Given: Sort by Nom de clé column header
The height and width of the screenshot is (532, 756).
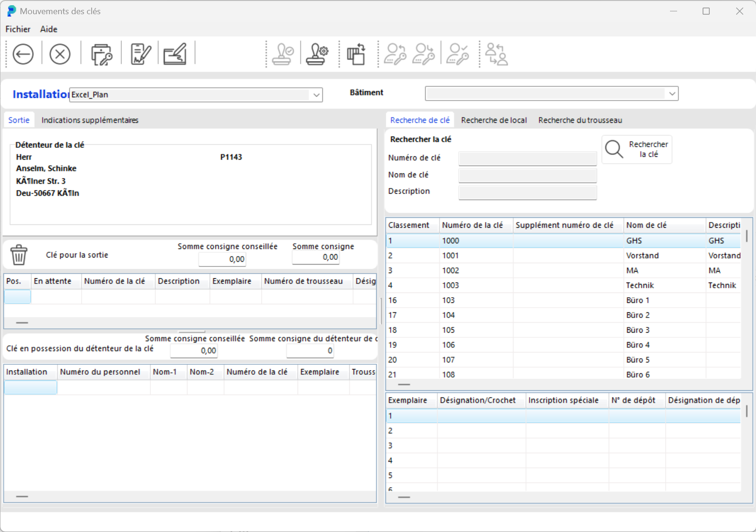Looking at the screenshot, I should click(x=646, y=225).
